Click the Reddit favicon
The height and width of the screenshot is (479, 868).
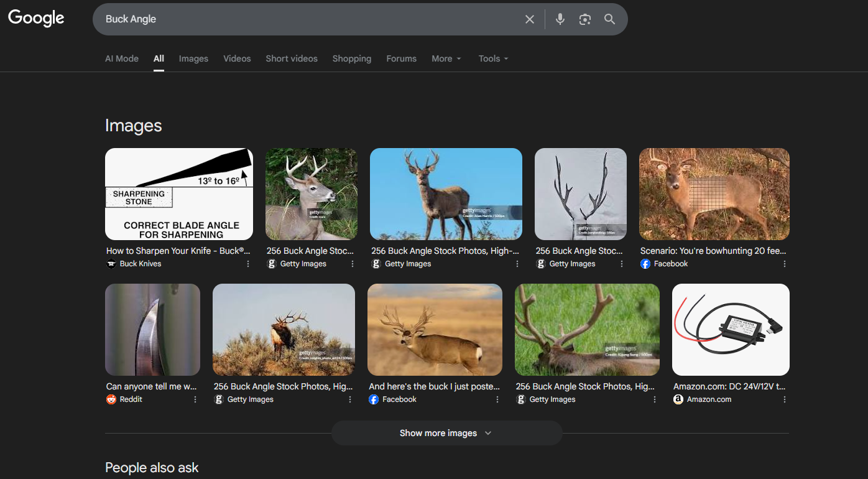pyautogui.click(x=111, y=399)
